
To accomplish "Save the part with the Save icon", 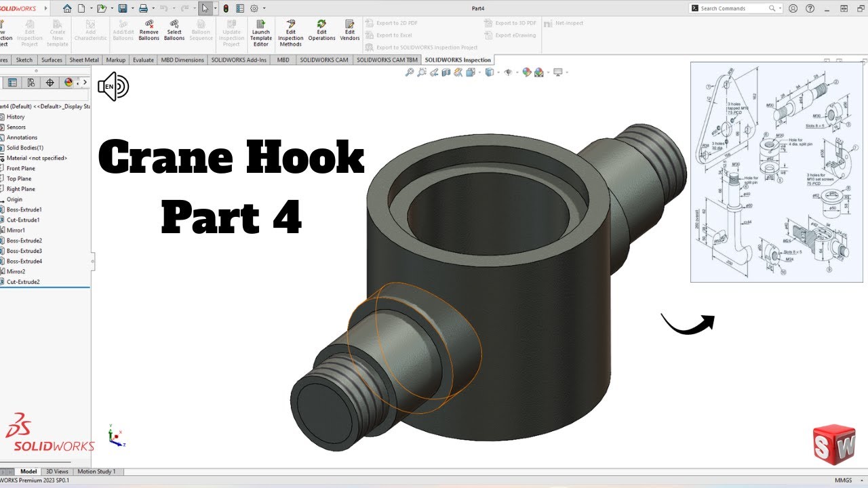I will coord(122,8).
